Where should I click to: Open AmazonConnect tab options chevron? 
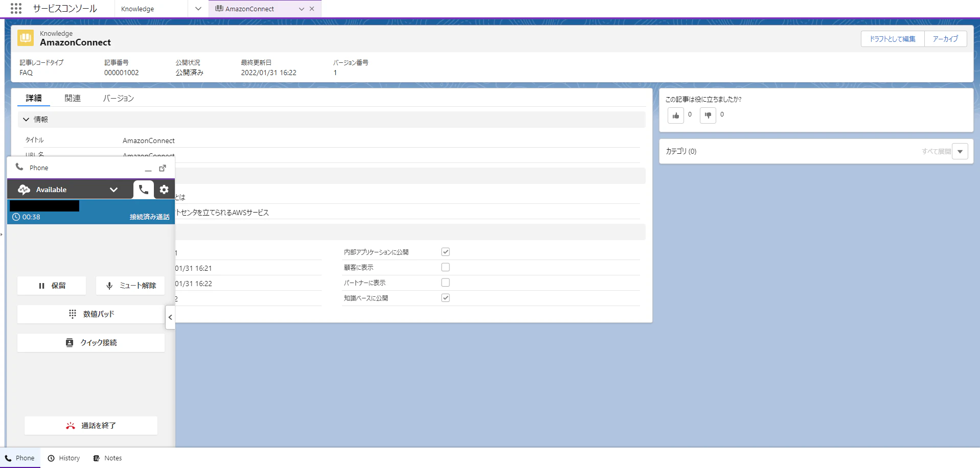(x=302, y=9)
